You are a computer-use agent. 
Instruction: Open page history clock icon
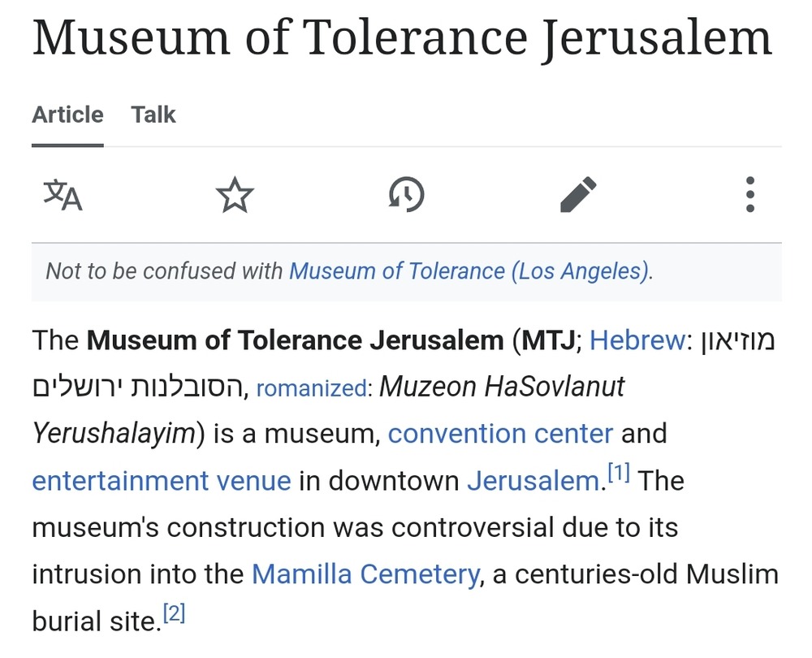(406, 195)
